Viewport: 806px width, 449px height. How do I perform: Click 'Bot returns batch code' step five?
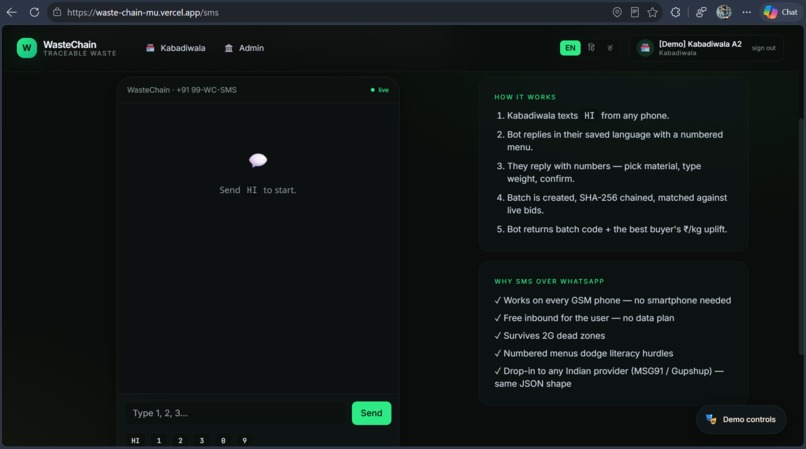(x=617, y=229)
